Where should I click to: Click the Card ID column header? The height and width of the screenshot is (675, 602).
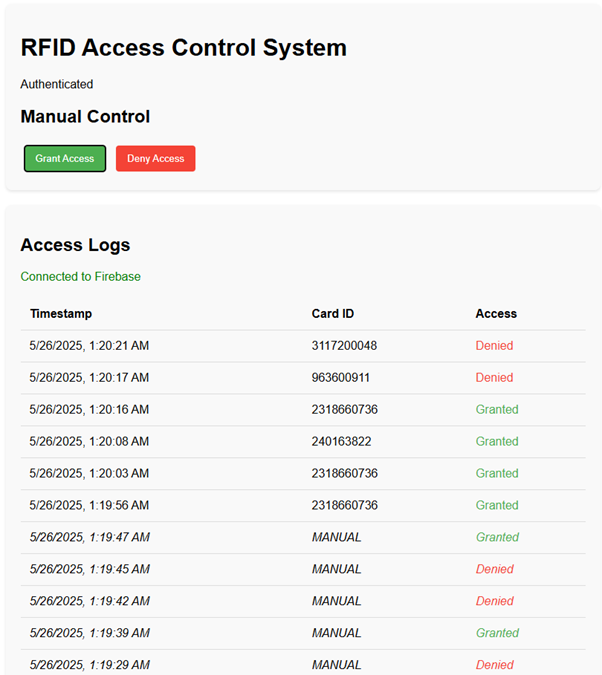tap(333, 314)
